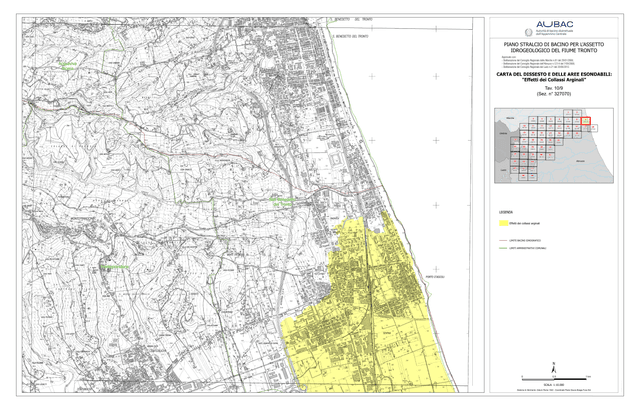Click the red-highlighted tile in index map

pos(586,121)
